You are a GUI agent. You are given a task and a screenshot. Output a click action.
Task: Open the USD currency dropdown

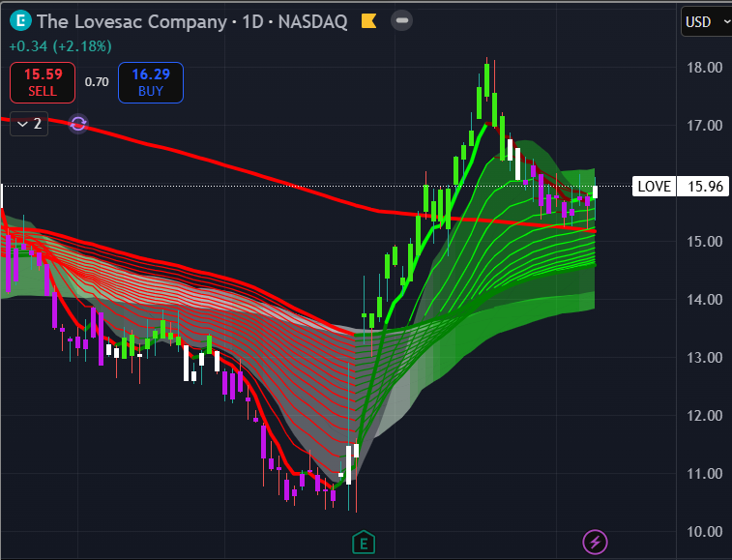point(707,22)
